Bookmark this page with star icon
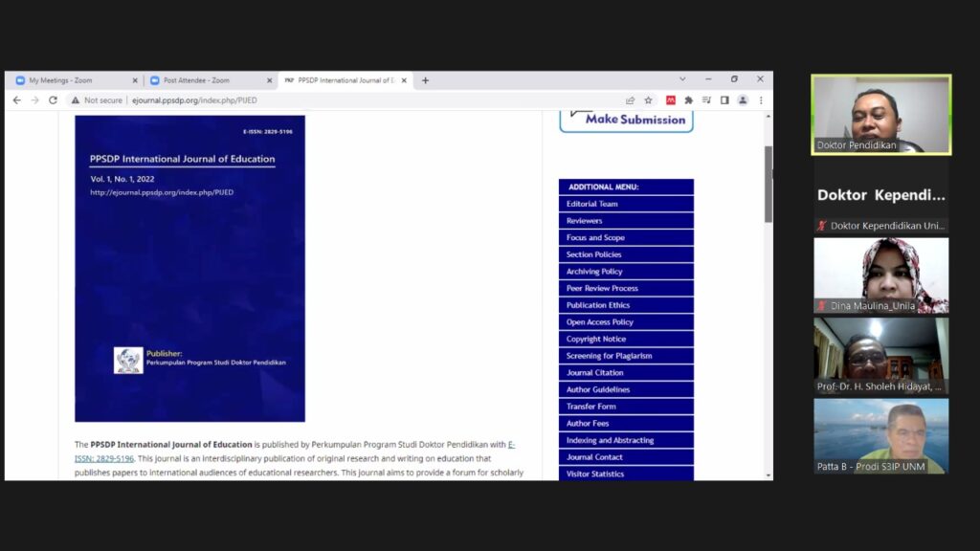Image resolution: width=980 pixels, height=551 pixels. click(x=648, y=100)
